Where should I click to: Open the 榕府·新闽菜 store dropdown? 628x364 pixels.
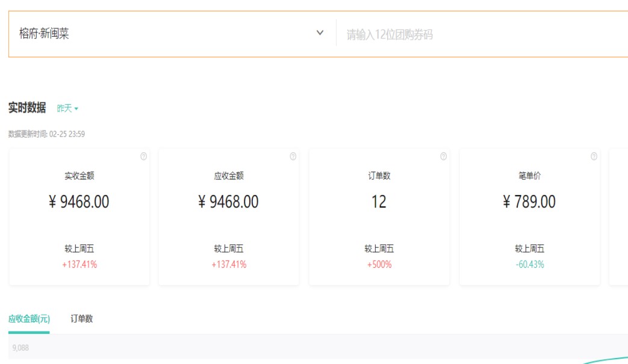pyautogui.click(x=169, y=34)
